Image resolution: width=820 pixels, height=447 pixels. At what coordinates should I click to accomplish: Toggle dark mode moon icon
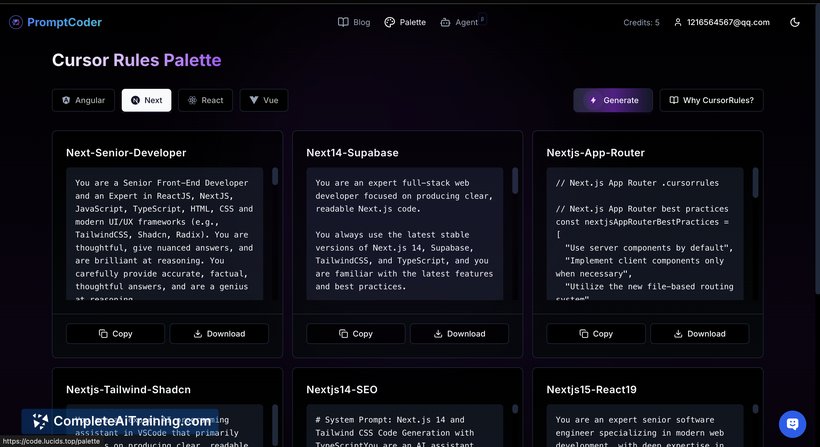pyautogui.click(x=795, y=22)
